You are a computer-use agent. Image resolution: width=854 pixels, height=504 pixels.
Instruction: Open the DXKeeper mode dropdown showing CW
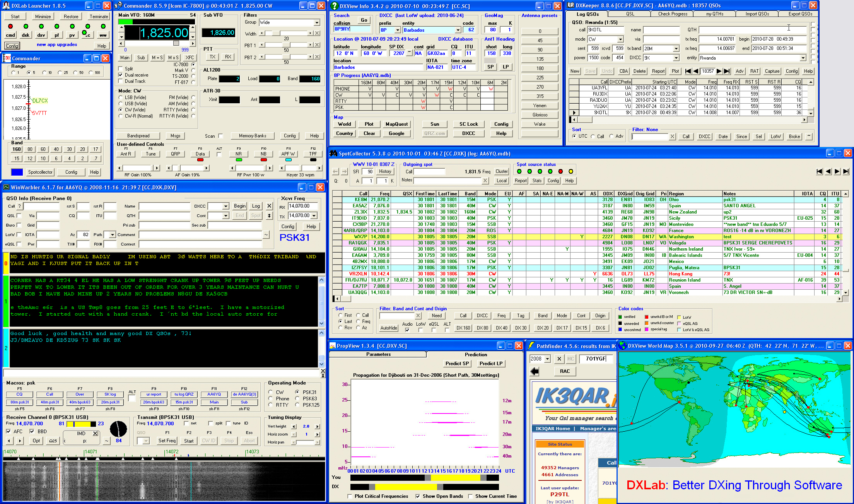(620, 39)
